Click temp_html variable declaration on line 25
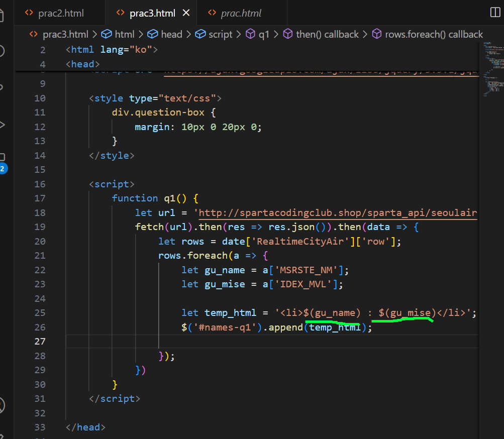Viewport: 504px width, 439px height. (230, 313)
